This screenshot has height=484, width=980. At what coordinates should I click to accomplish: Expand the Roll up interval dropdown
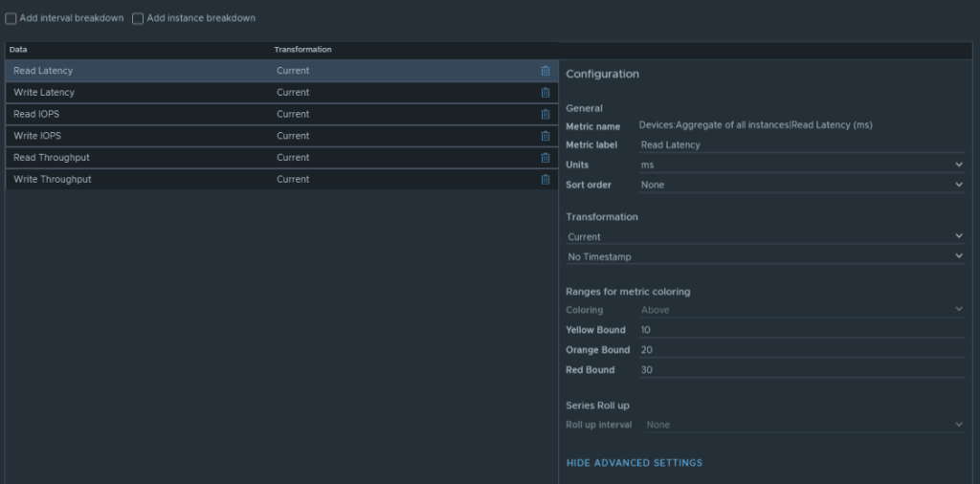804,425
